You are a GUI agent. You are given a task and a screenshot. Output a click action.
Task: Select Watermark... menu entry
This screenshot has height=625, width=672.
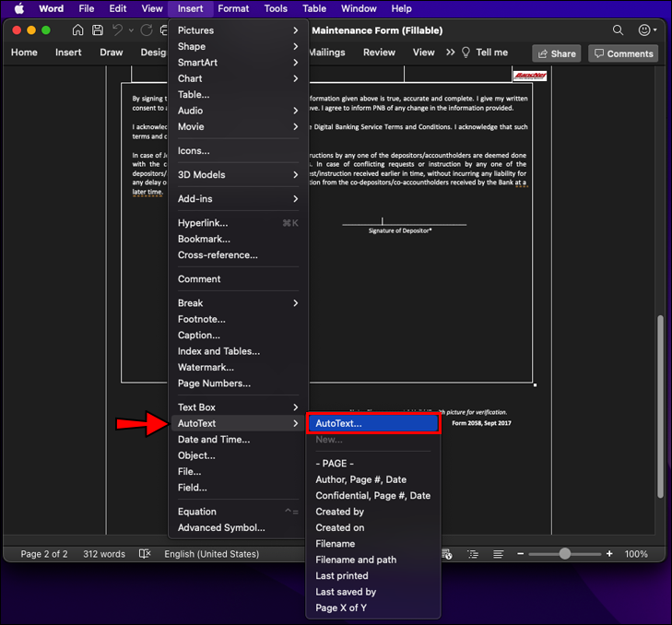pos(238,368)
